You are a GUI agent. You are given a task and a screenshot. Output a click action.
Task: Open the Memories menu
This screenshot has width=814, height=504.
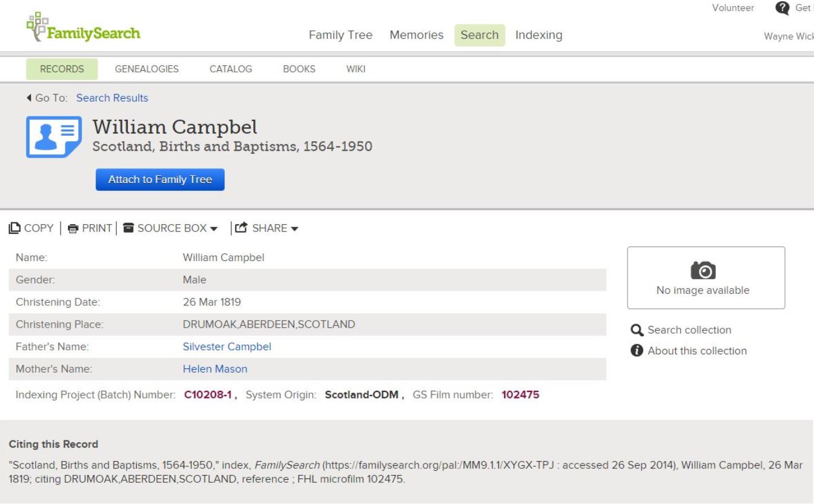click(x=416, y=35)
